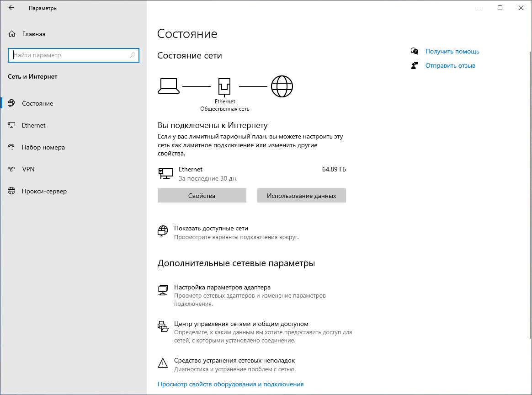This screenshot has height=395, width=532.
Task: Open Просмотр свойств оборудования и подключения link
Action: coord(230,384)
